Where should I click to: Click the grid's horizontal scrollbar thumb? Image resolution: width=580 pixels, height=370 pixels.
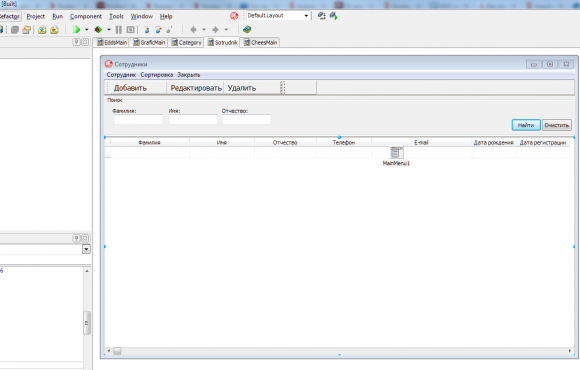[x=117, y=351]
